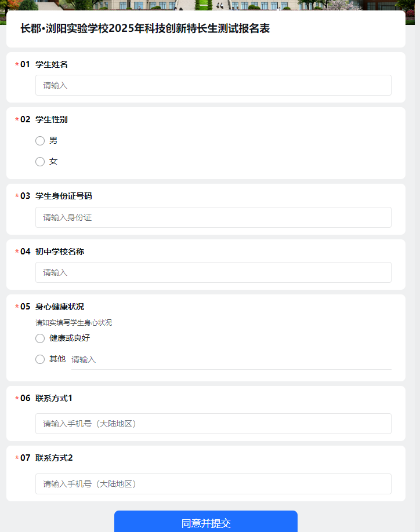The height and width of the screenshot is (532, 420).
Task: Click the 05 身心健康状况 question heading
Action: (x=52, y=307)
